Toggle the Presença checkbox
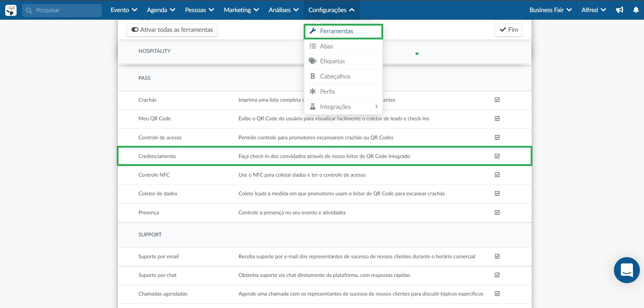644x308 pixels. [497, 212]
